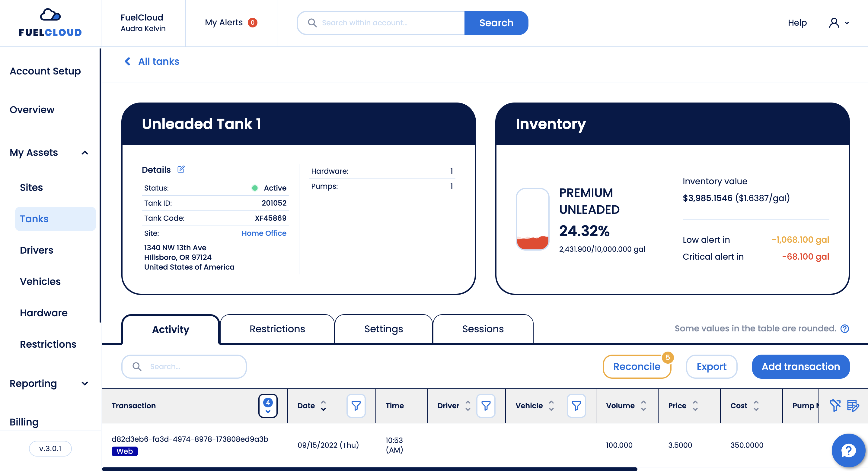This screenshot has width=868, height=471.
Task: Sort by Vehicle column arrows
Action: (x=551, y=406)
